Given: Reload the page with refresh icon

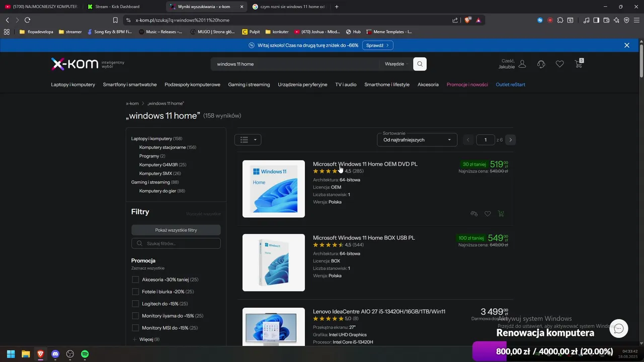Looking at the screenshot, I should pos(27,20).
